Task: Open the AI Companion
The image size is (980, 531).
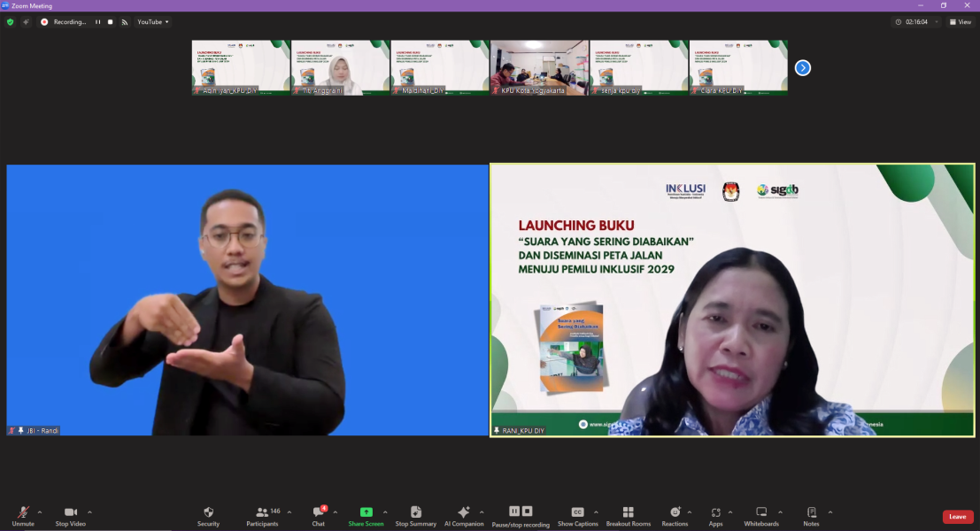Action: pos(463,515)
